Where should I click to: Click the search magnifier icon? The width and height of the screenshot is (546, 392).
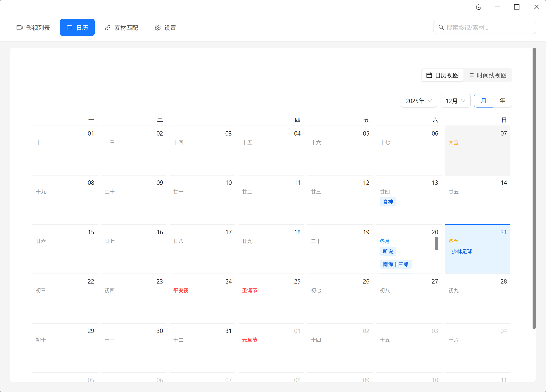coord(441,27)
